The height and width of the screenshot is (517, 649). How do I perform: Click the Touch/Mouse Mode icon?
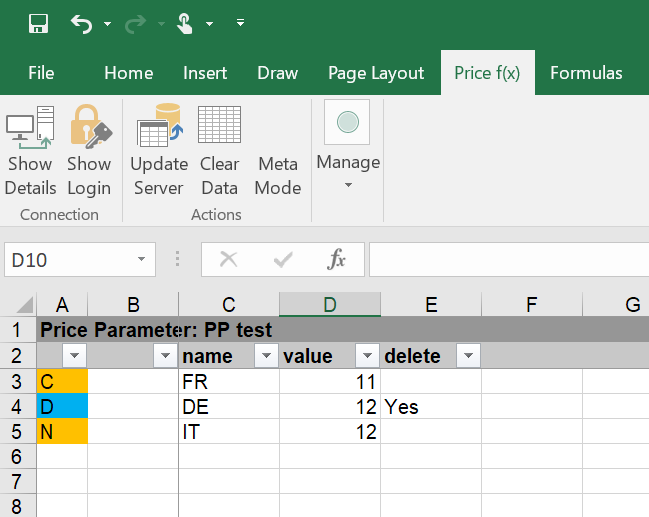coord(185,23)
